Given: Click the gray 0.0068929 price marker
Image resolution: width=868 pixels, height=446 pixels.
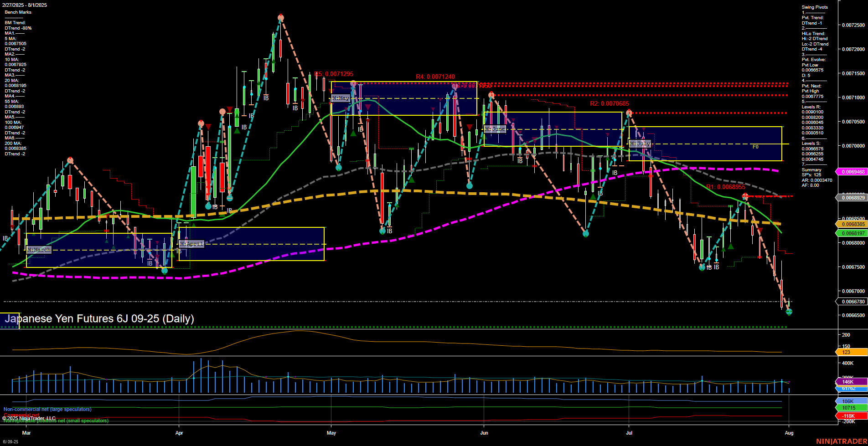Looking at the screenshot, I should click(852, 198).
